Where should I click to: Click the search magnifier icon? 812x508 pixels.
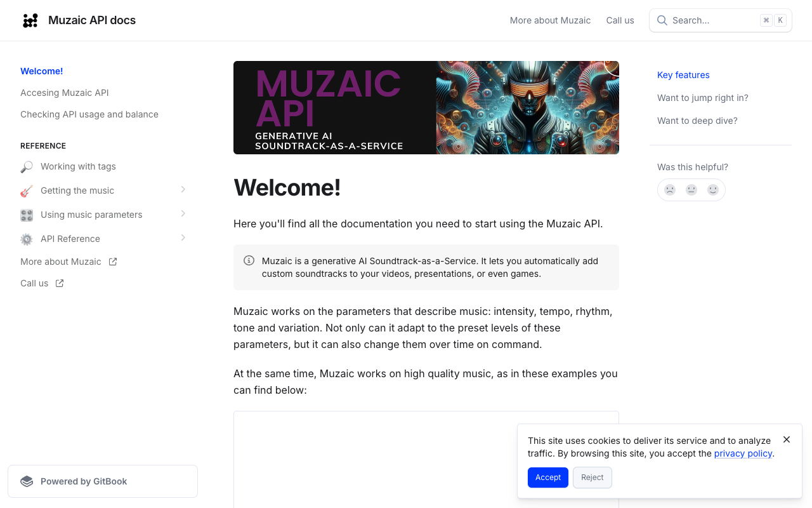(662, 20)
